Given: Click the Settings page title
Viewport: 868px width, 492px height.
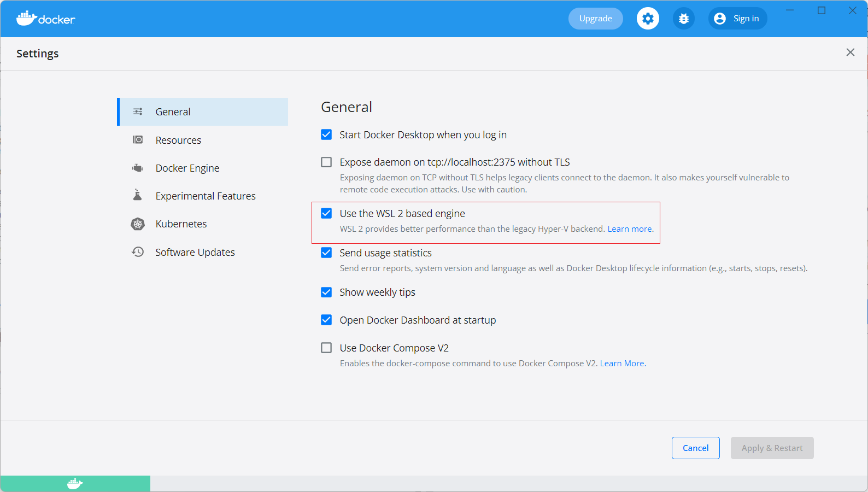Looking at the screenshot, I should 38,54.
